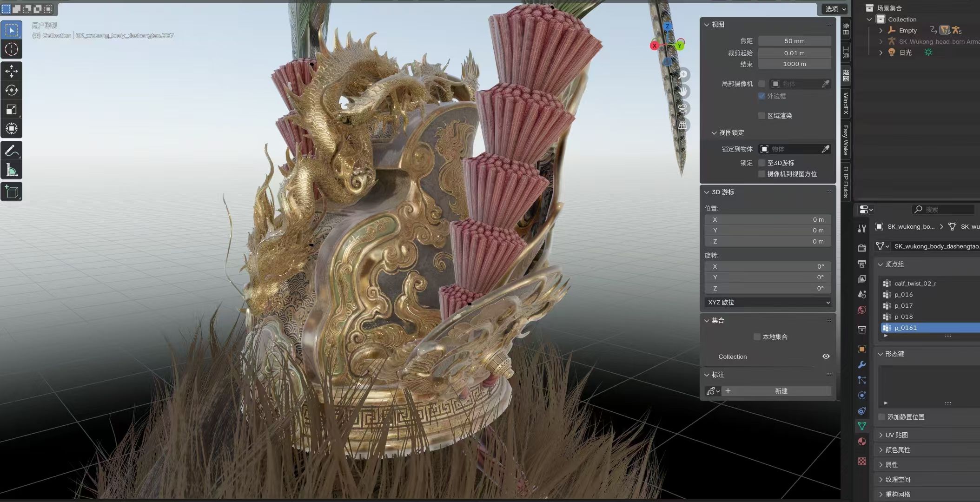This screenshot has width=980, height=502.
Task: Open Output properties tab (printer icon)
Action: pos(862,264)
